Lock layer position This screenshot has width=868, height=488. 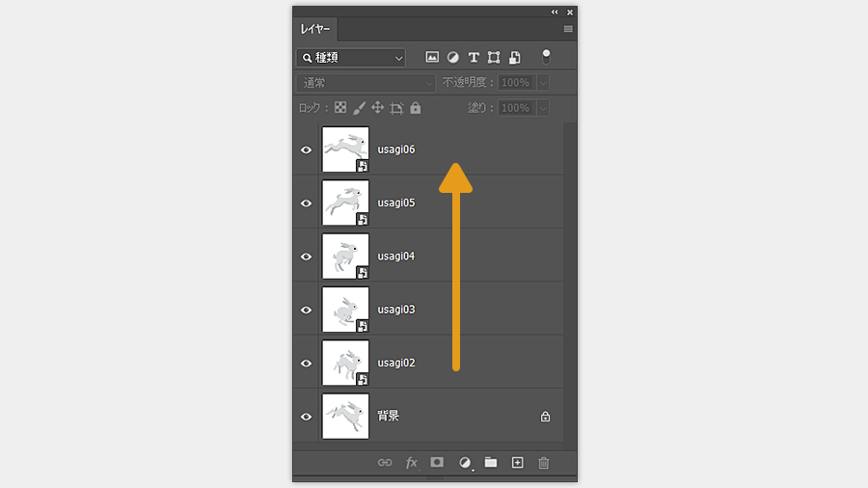pyautogui.click(x=377, y=107)
